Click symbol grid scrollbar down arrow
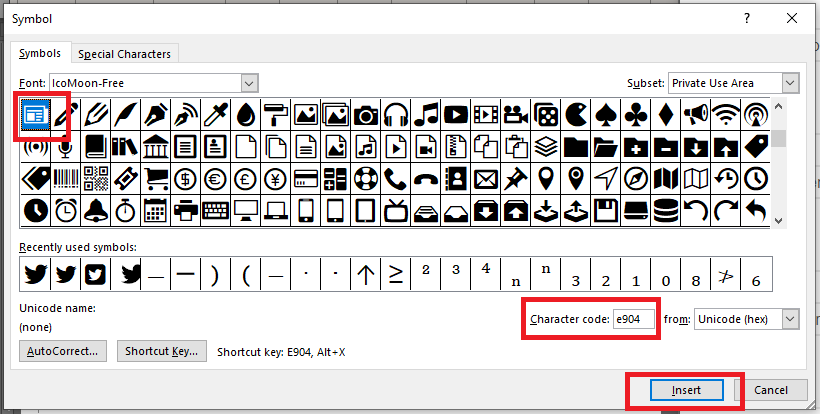 778,221
